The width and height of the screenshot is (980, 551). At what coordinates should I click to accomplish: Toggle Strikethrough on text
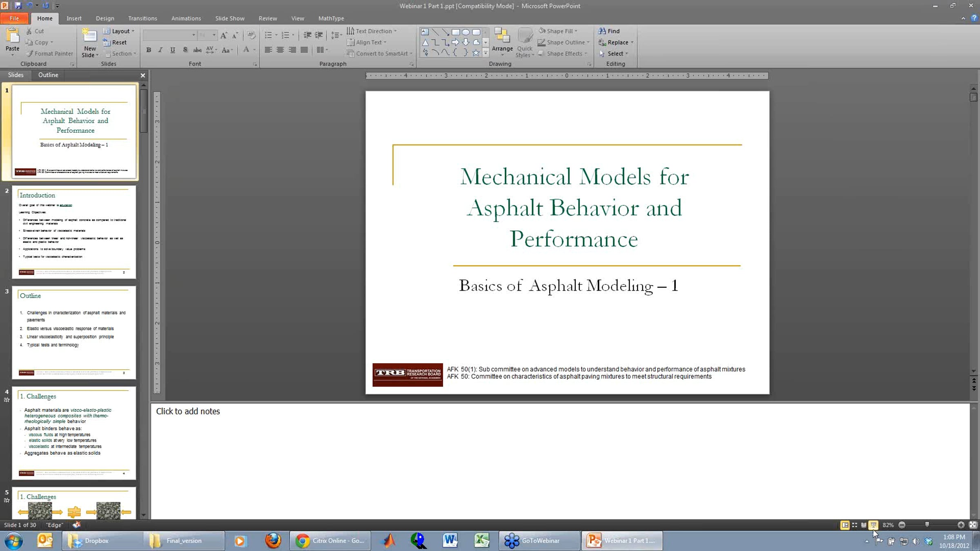pos(197,50)
